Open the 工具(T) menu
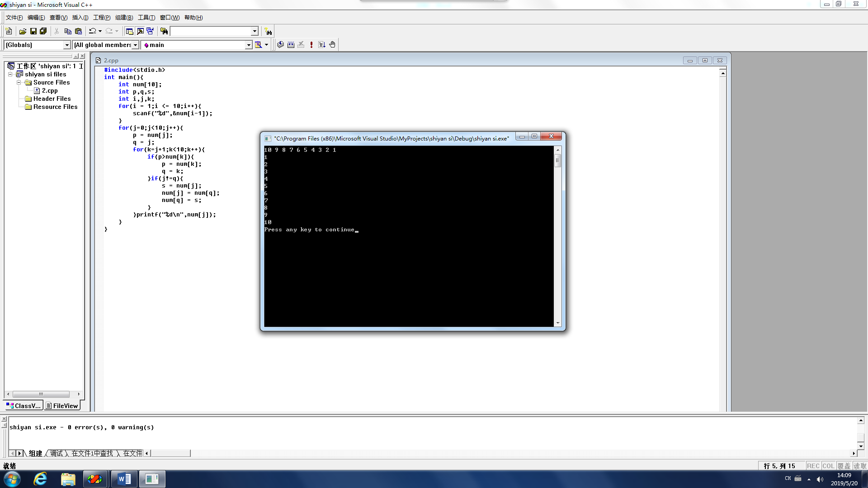The height and width of the screenshot is (488, 868). 146,18
